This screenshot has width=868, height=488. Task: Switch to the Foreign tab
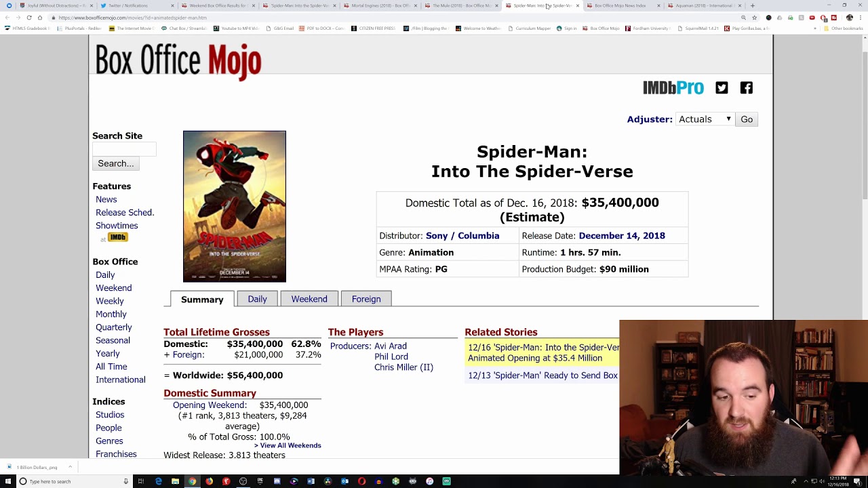tap(366, 299)
